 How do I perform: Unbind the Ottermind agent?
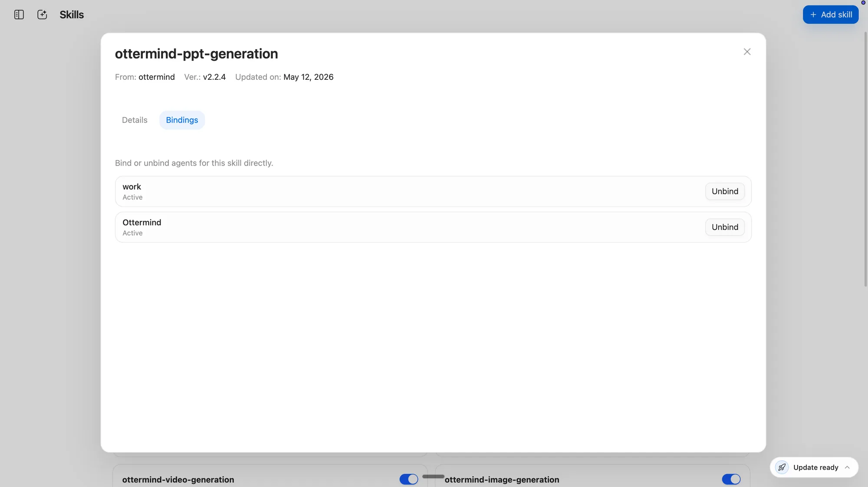point(725,227)
